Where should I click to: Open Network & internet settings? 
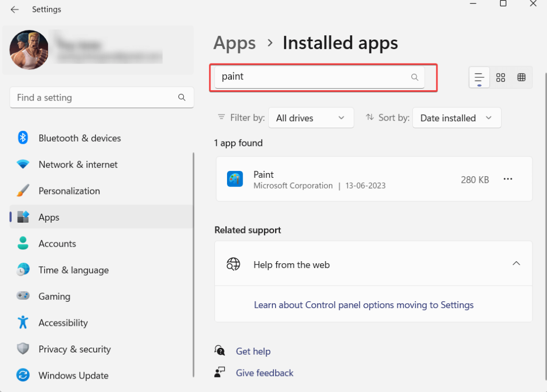coord(101,164)
